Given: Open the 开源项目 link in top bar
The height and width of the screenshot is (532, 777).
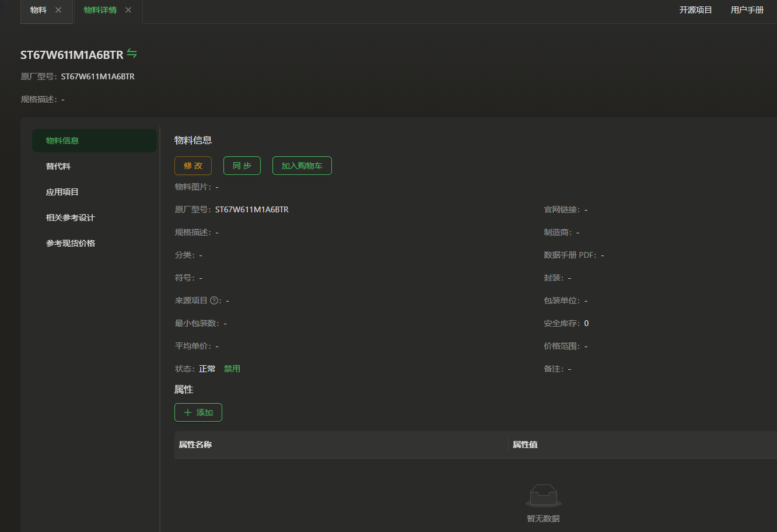Looking at the screenshot, I should pos(695,10).
